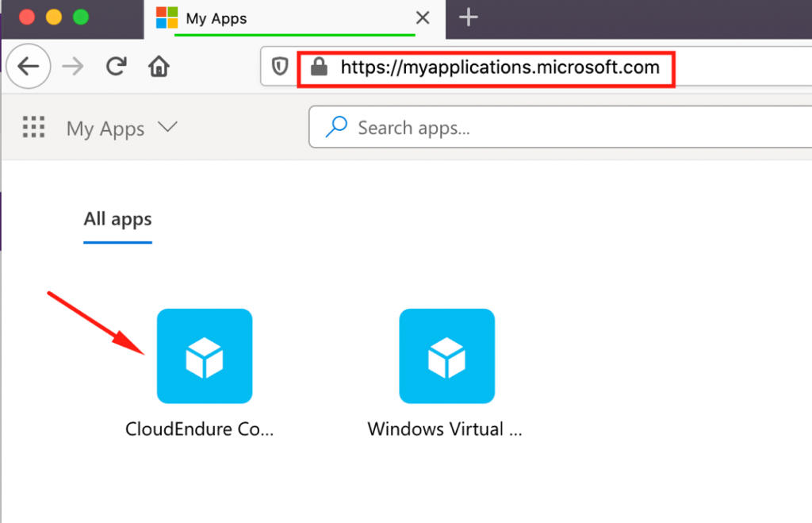The width and height of the screenshot is (812, 523).
Task: Launch the Windows Virtual app icon
Action: pos(446,356)
